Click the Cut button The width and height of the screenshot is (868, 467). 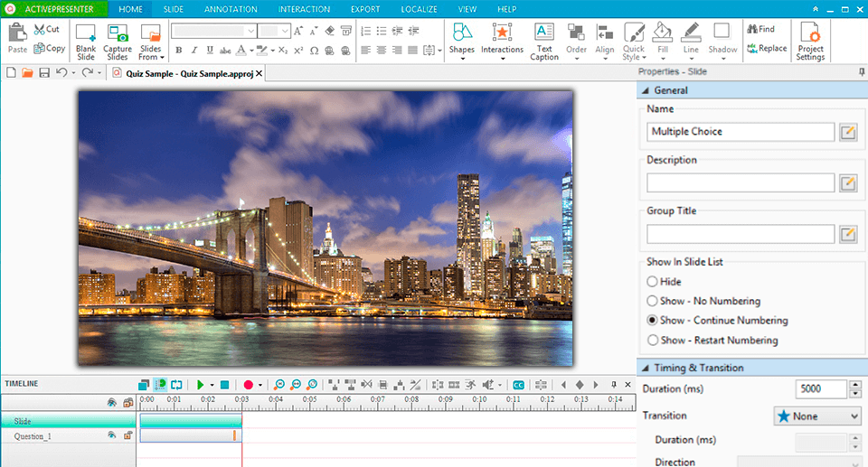[46, 29]
